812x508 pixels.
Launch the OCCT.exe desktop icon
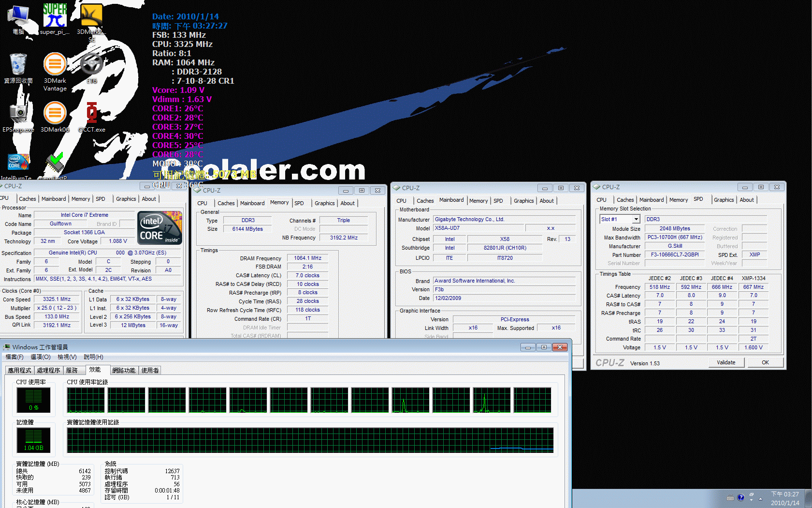(91, 117)
